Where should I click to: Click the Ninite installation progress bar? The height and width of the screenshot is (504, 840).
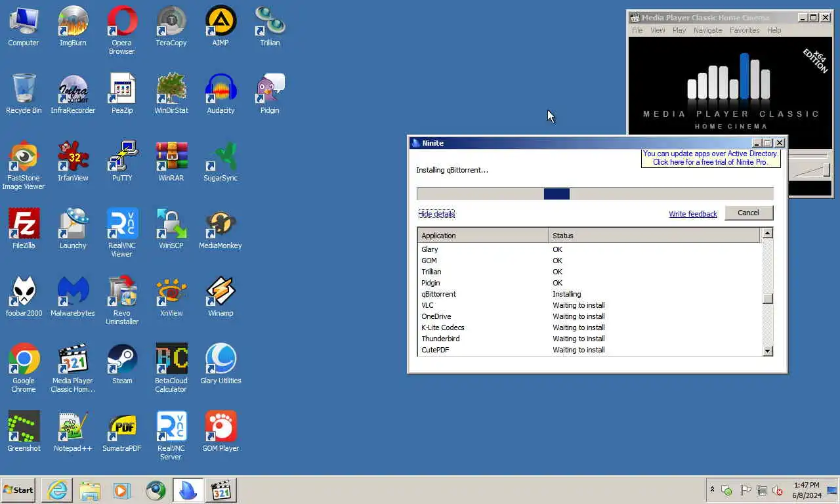[x=595, y=194]
